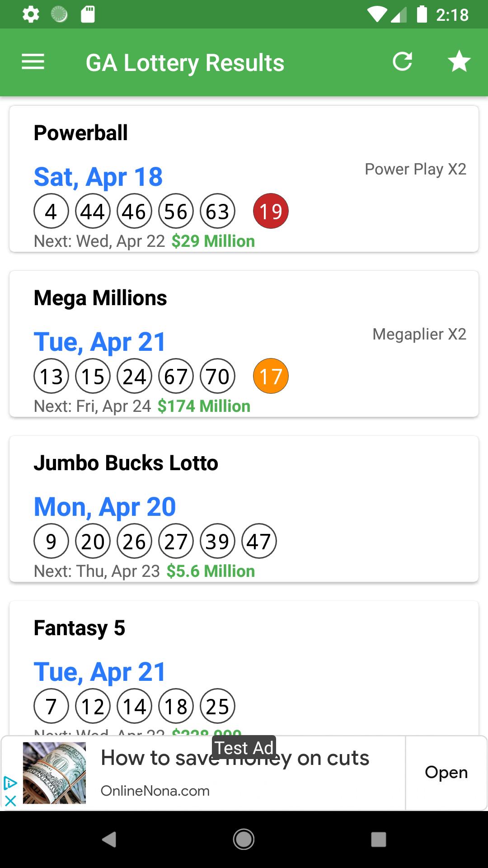Tap the $174 Million jackpot amount
This screenshot has height=868, width=488.
204,406
